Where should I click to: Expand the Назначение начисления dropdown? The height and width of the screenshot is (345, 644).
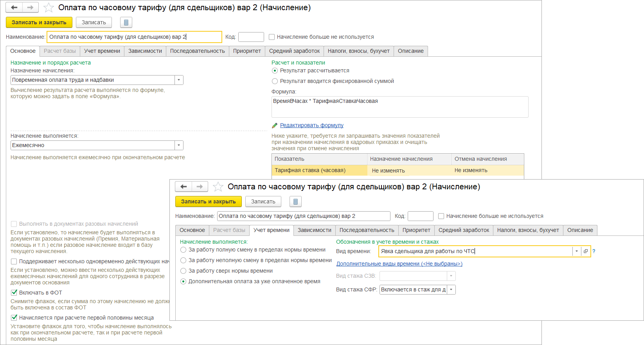tap(179, 80)
